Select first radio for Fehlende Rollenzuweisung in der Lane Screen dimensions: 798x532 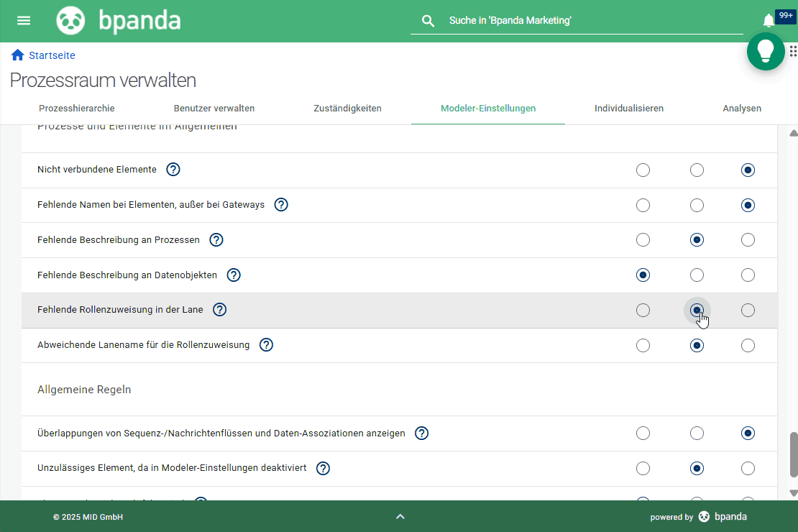coord(643,310)
